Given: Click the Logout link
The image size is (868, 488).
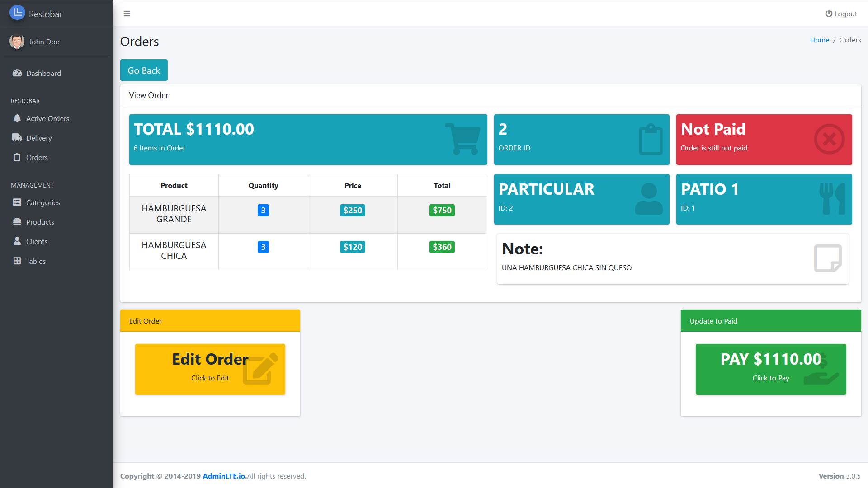Looking at the screenshot, I should pos(841,14).
